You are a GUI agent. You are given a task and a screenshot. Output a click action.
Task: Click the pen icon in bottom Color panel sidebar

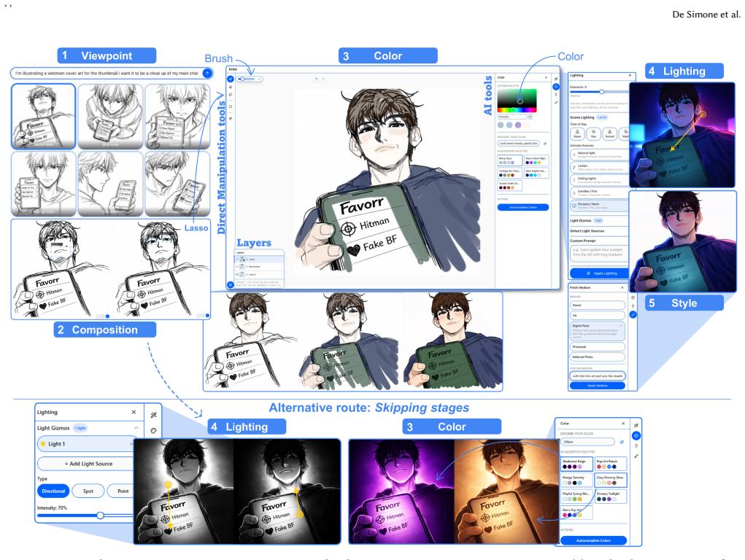point(636,456)
